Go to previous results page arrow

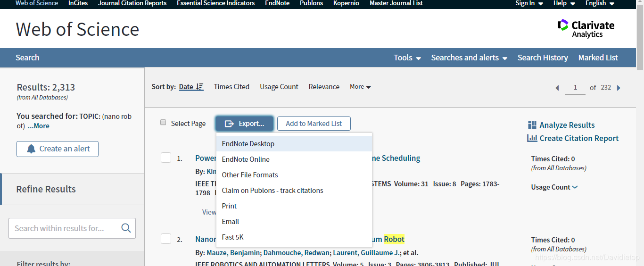click(557, 88)
